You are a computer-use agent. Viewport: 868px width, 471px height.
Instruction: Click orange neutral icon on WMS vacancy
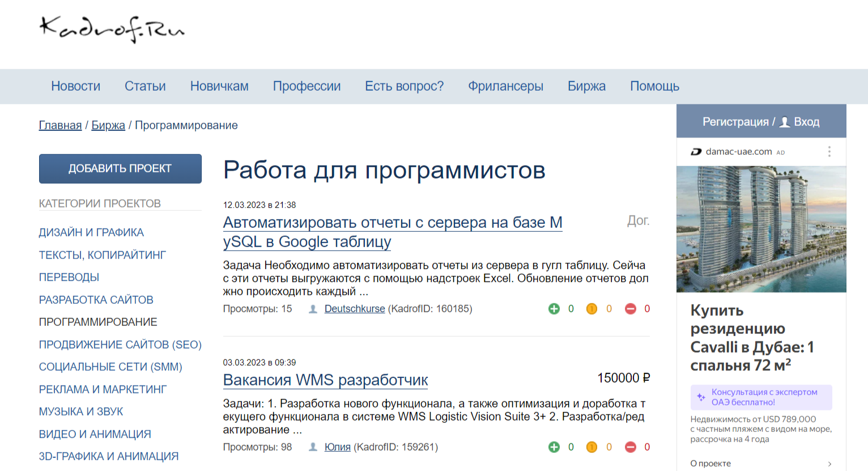tap(592, 447)
